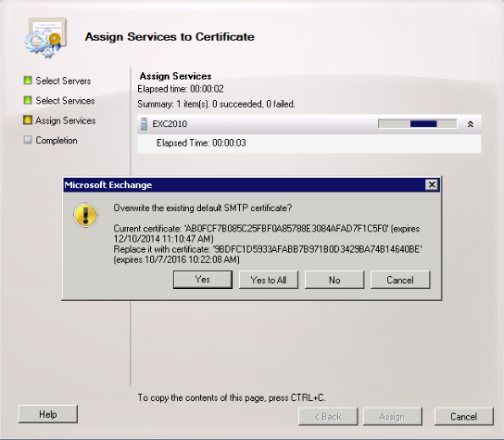
Task: Click the green Select Servers step indicator
Action: coord(28,80)
